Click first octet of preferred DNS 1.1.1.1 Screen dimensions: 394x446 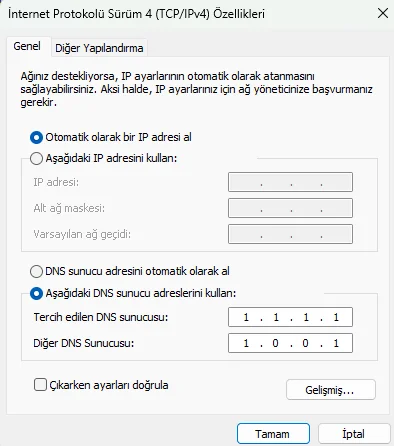coord(246,317)
